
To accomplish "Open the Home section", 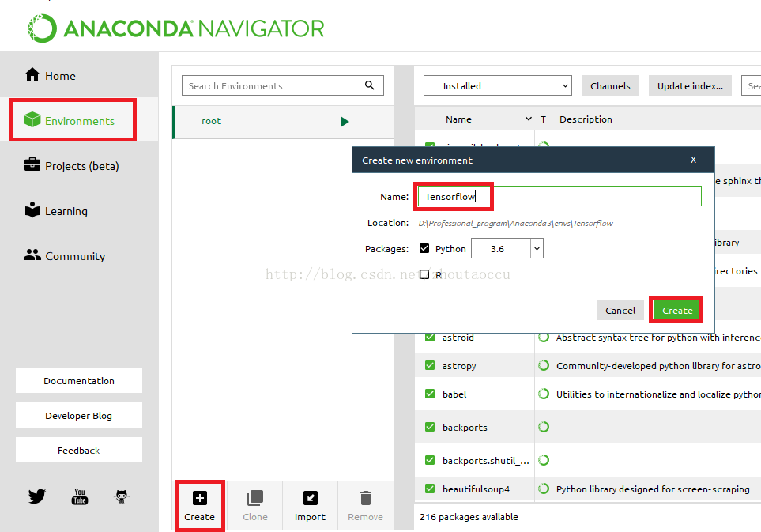I will coord(50,75).
